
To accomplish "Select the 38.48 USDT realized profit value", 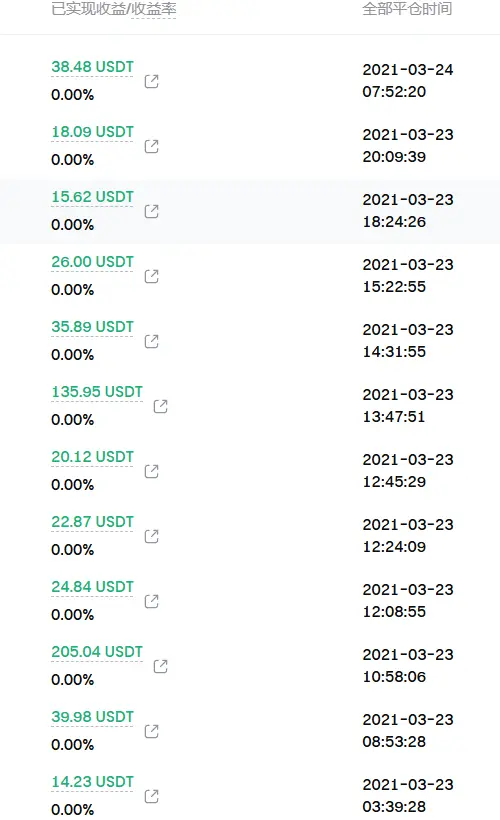I will pos(93,67).
